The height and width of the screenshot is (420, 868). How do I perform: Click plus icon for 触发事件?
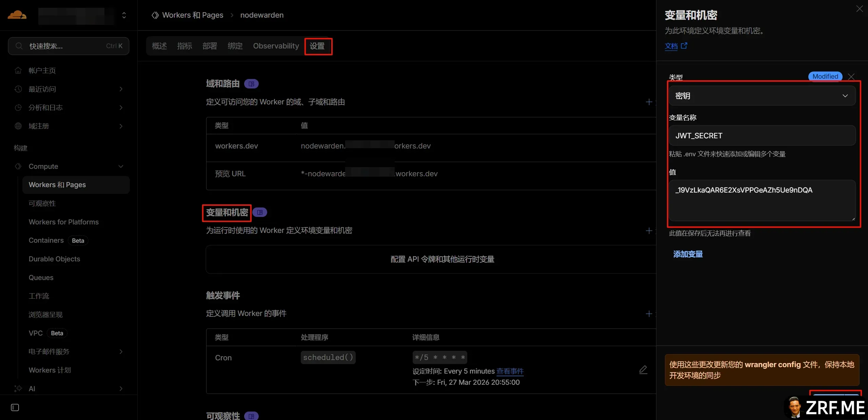pos(649,314)
